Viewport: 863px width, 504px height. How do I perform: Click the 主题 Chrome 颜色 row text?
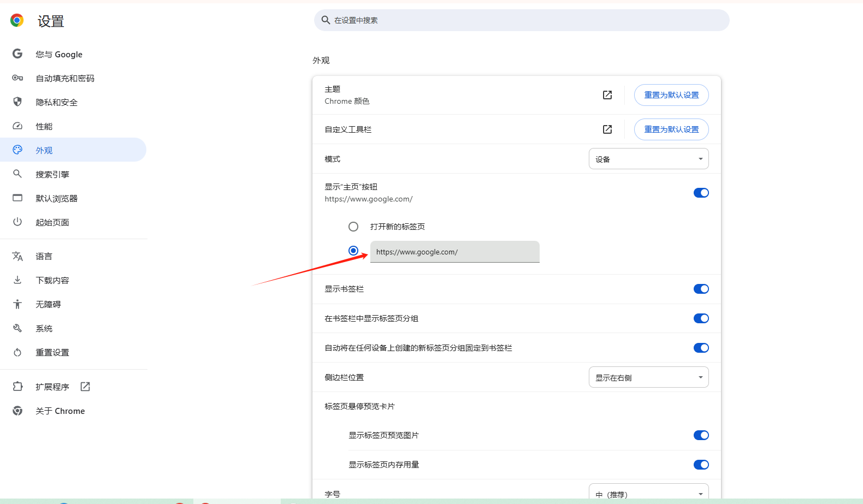[347, 95]
